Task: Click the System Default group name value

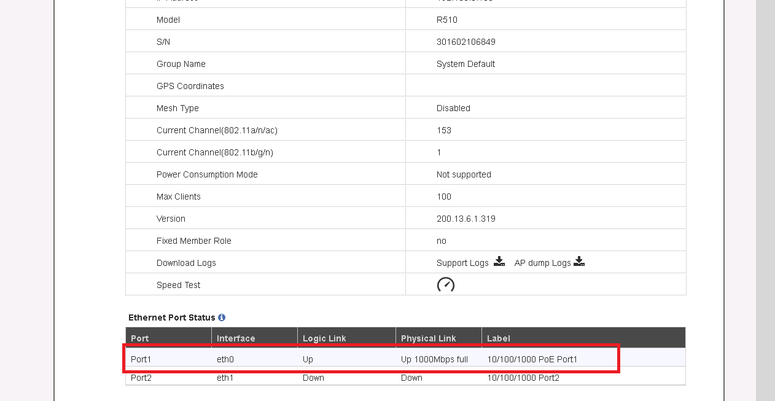Action: click(x=465, y=64)
